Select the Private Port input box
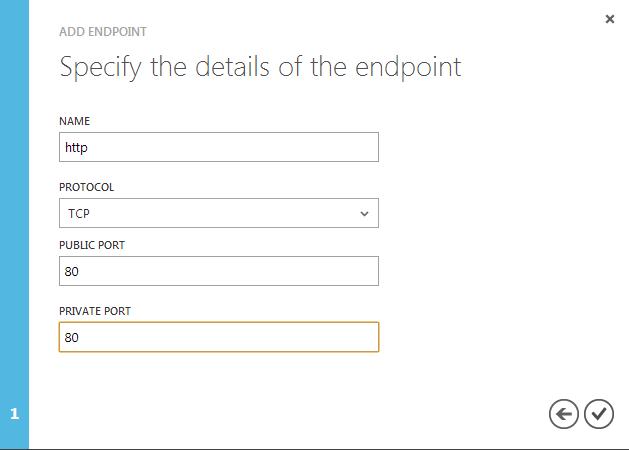This screenshot has width=629, height=450. tap(218, 337)
